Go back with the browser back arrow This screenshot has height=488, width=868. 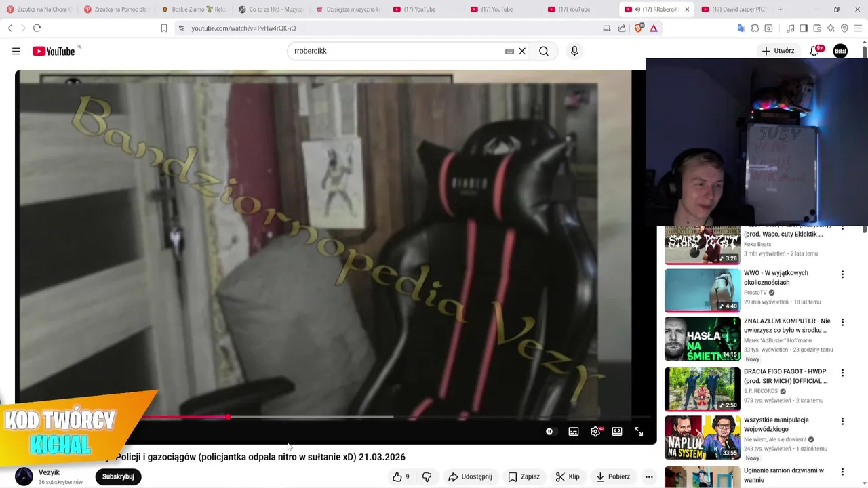click(9, 28)
